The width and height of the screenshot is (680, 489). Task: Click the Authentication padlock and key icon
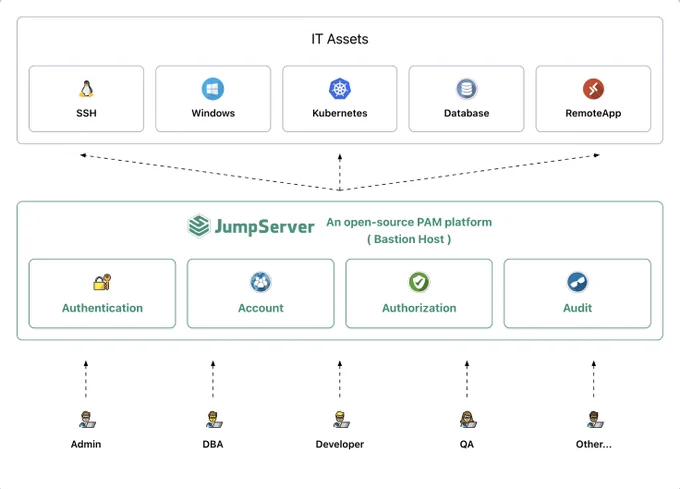coord(102,282)
